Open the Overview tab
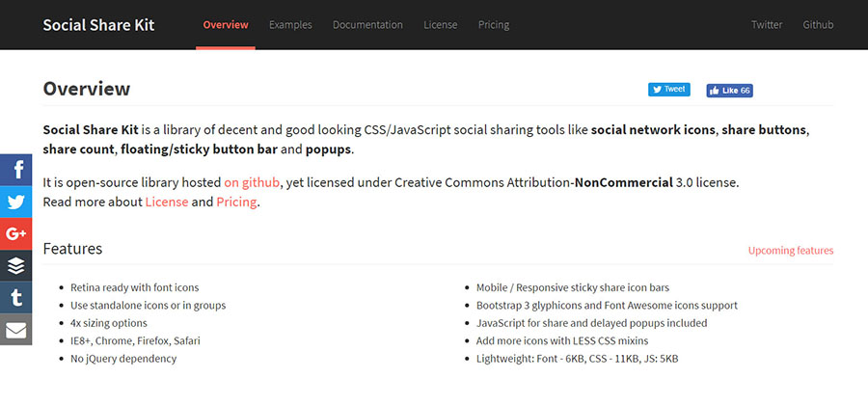Image resolution: width=868 pixels, height=406 pixels. 226,25
